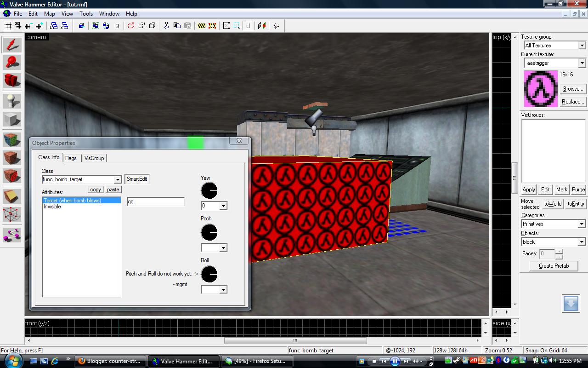Select the Path tool
The width and height of the screenshot is (588, 368).
pyautogui.click(x=12, y=235)
